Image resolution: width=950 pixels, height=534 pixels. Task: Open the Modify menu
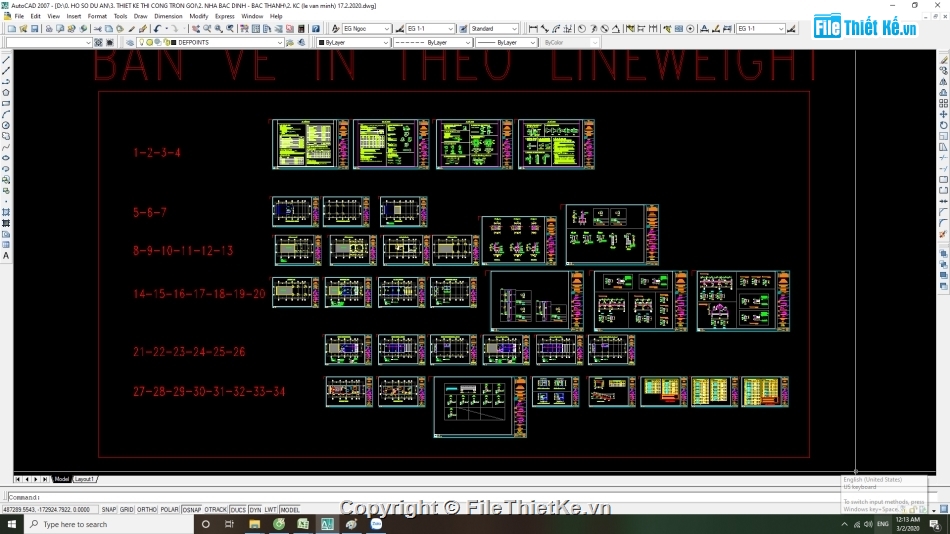[199, 16]
